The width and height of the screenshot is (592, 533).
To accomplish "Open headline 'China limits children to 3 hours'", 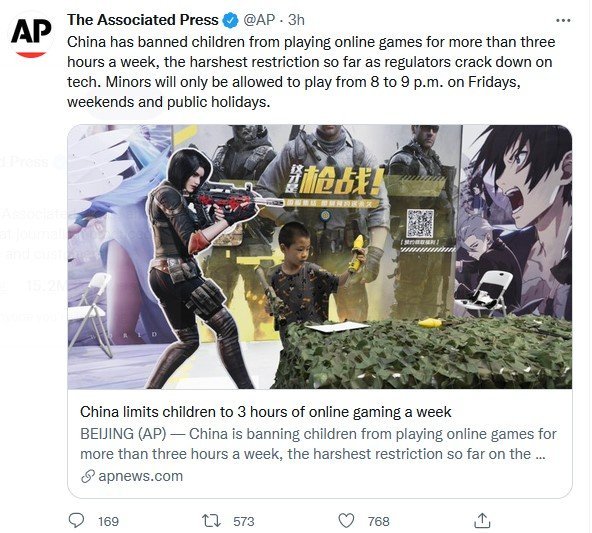I will pos(265,412).
